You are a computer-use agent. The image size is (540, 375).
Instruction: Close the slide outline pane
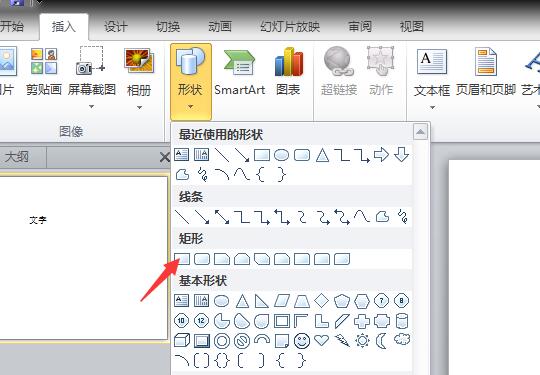[x=165, y=158]
